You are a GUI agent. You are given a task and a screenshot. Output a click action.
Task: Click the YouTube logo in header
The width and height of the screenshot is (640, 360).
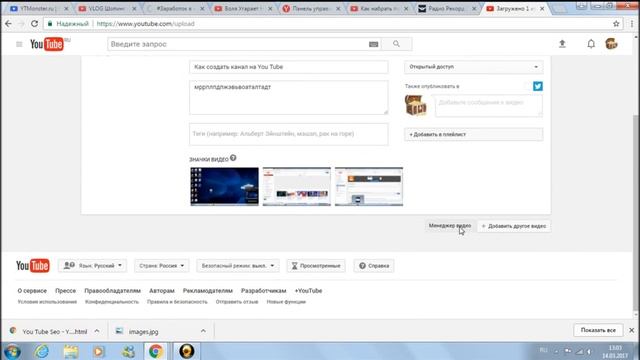(x=47, y=44)
